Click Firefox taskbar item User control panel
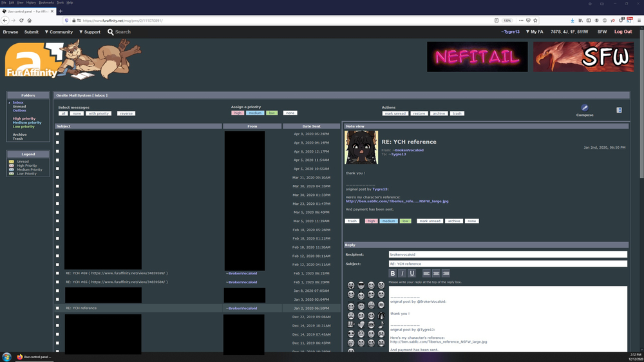 pyautogui.click(x=33, y=357)
